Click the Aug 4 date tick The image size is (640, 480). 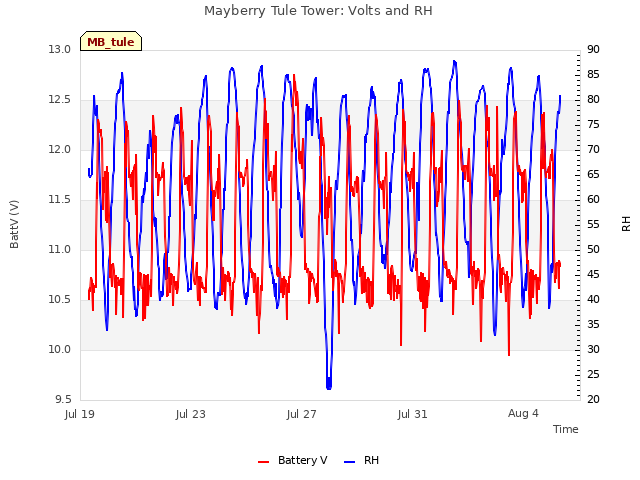(523, 413)
